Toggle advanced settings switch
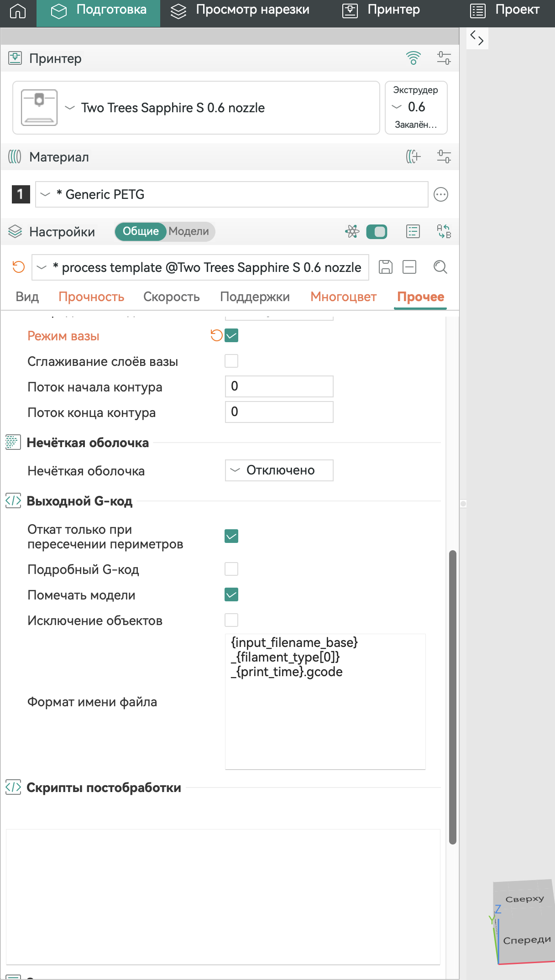 click(377, 232)
